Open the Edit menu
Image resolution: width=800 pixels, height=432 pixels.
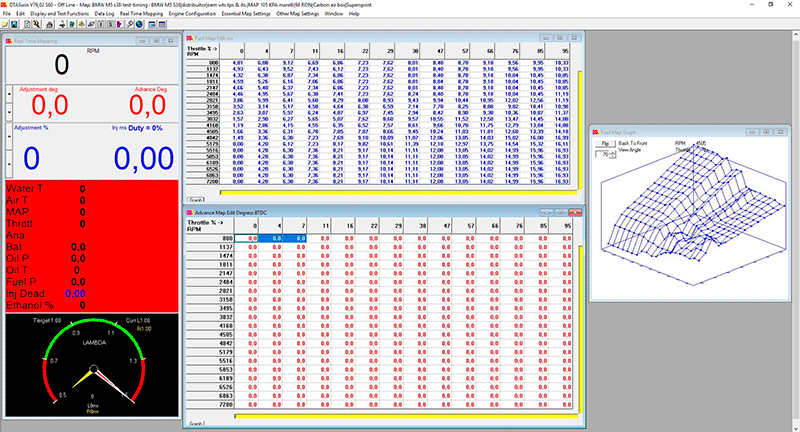20,14
